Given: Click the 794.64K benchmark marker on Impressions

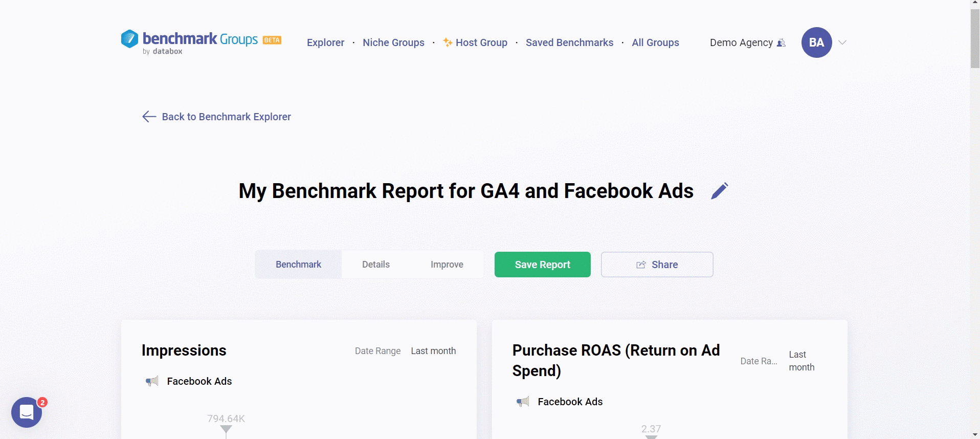Looking at the screenshot, I should pyautogui.click(x=226, y=429).
